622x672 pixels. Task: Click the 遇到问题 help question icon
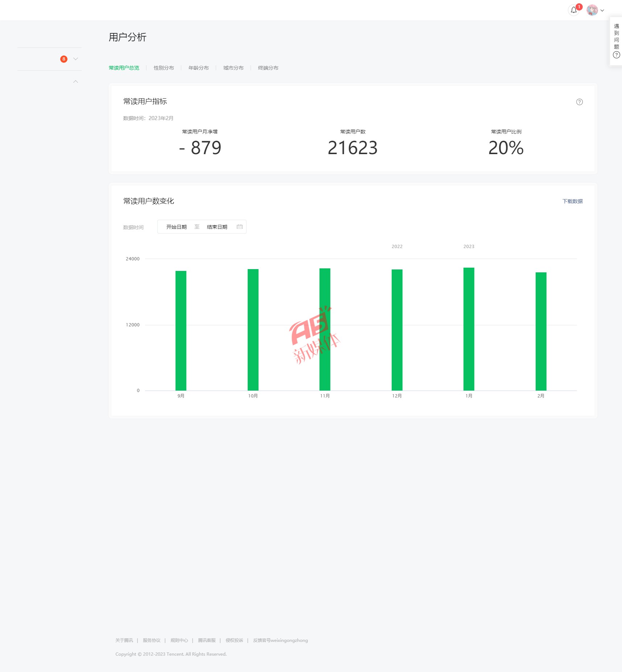point(616,55)
